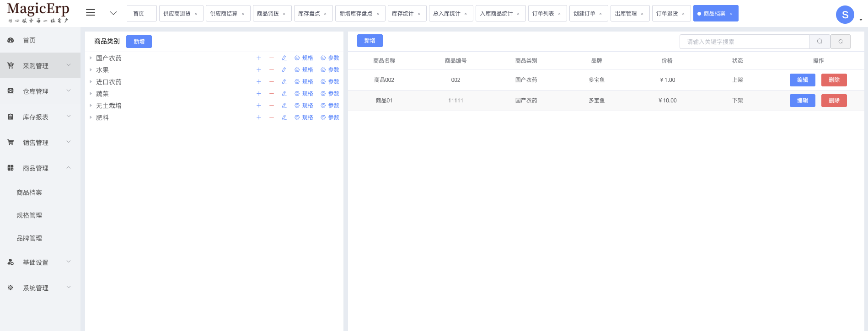Screen dimensions: 868x331
Task: Click the plus icon for 蔬菜
Action: [x=259, y=94]
